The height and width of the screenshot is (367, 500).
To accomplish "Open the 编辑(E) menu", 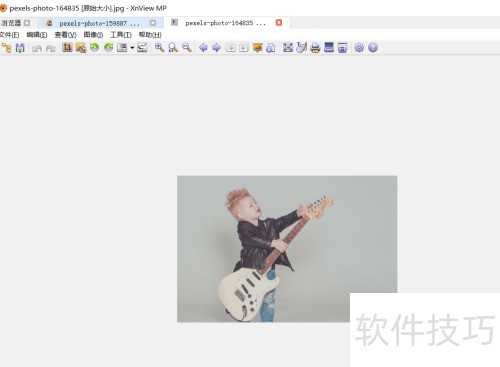I will (x=37, y=35).
